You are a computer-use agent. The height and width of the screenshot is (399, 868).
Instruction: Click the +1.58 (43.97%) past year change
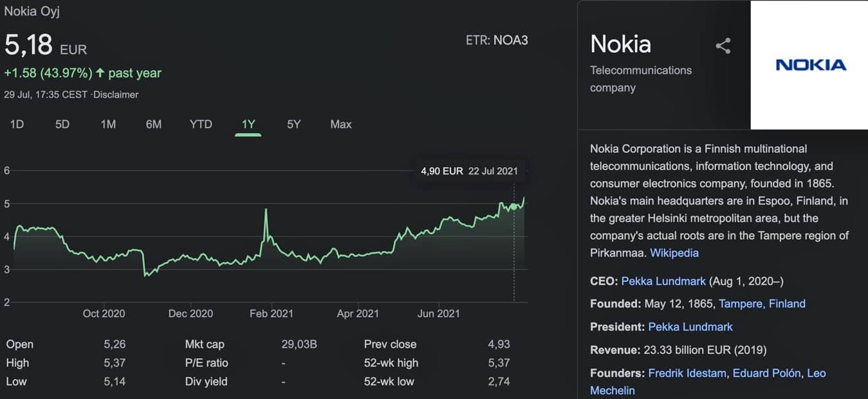point(82,73)
